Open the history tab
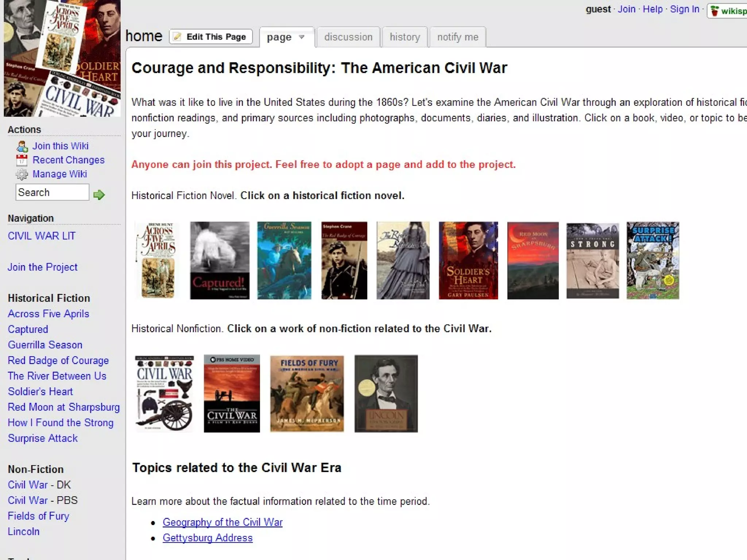The height and width of the screenshot is (560, 747). point(405,37)
